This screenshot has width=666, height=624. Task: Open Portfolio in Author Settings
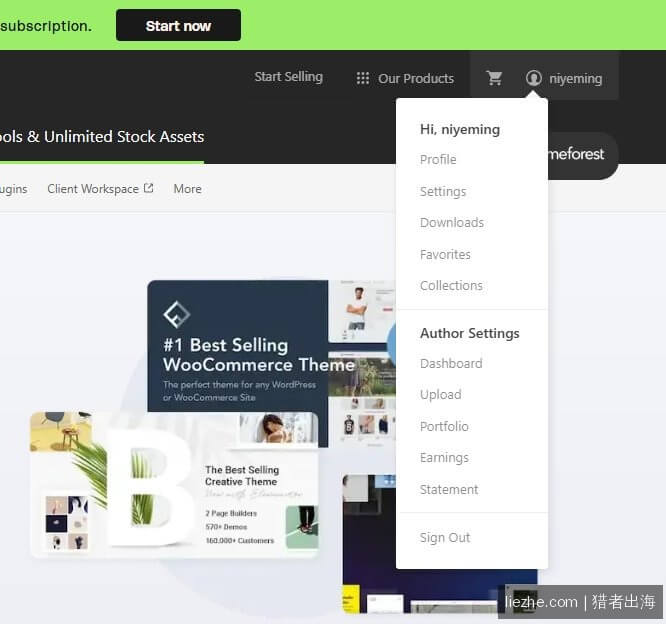tap(444, 426)
